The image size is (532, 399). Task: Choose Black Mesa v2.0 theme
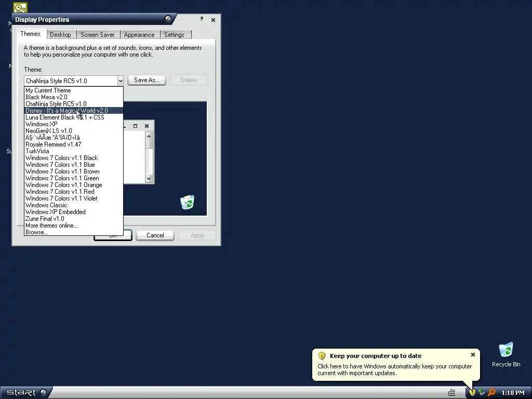(x=74, y=97)
